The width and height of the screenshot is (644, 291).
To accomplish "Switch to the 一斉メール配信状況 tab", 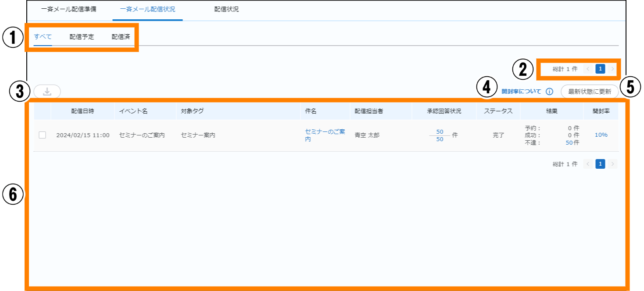I will [x=147, y=9].
